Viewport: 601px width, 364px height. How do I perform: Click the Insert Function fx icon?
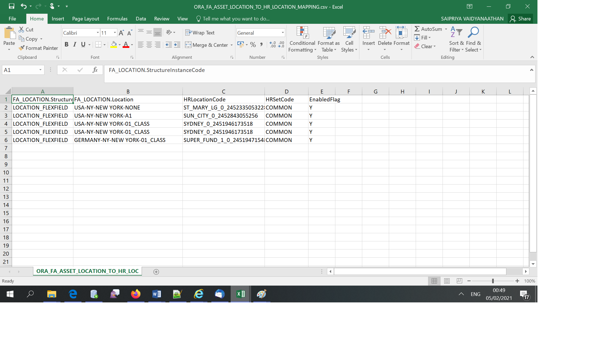tap(95, 70)
